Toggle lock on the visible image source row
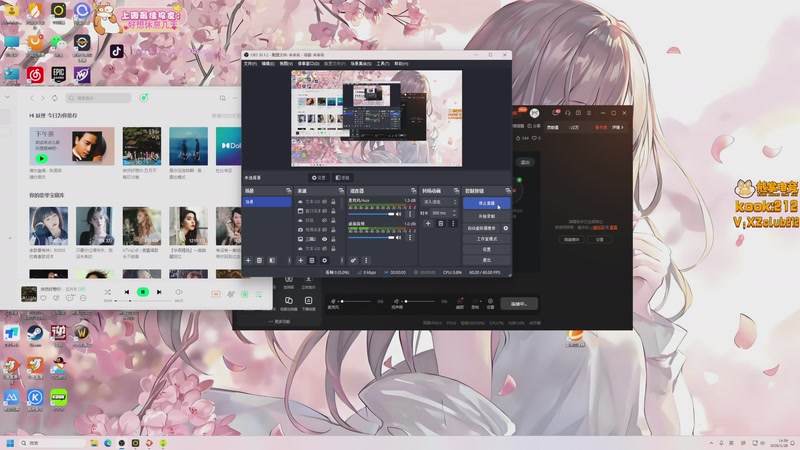This screenshot has height=450, width=800. click(x=333, y=239)
